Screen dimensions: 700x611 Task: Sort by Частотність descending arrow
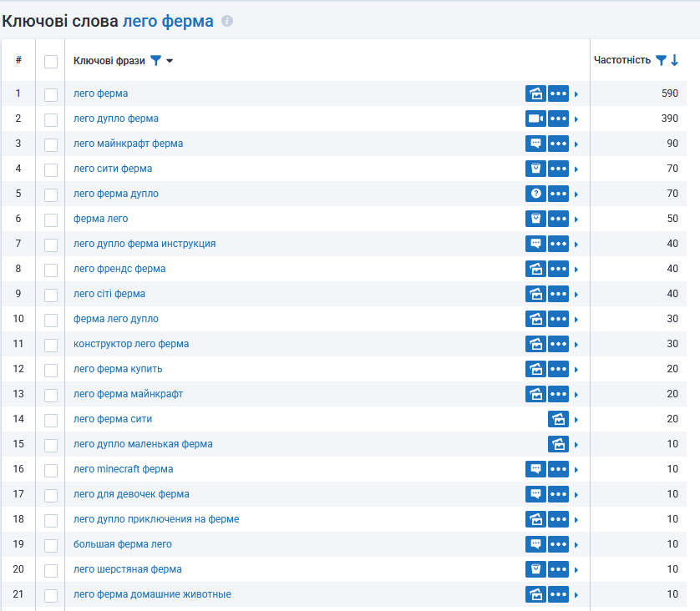point(675,60)
